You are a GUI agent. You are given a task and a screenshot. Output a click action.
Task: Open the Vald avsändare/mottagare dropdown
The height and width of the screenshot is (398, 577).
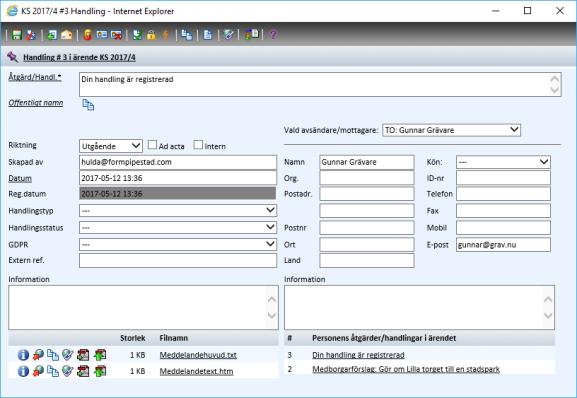[452, 130]
